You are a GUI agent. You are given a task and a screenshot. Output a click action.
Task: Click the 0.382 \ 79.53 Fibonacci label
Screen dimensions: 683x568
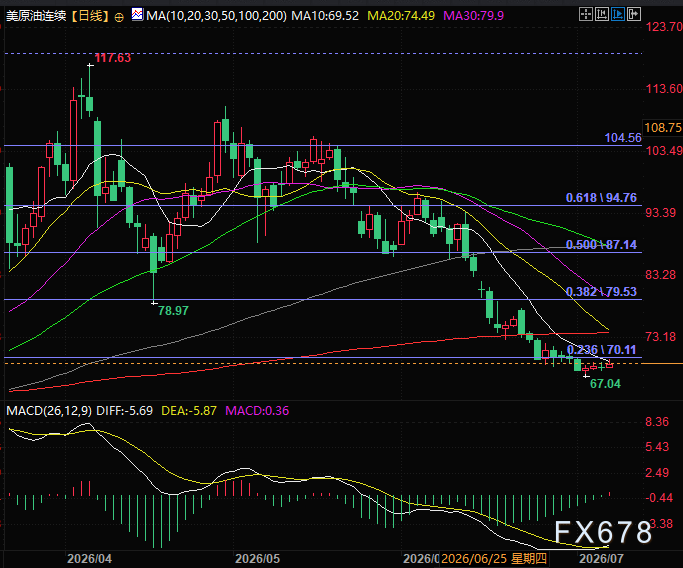601,292
